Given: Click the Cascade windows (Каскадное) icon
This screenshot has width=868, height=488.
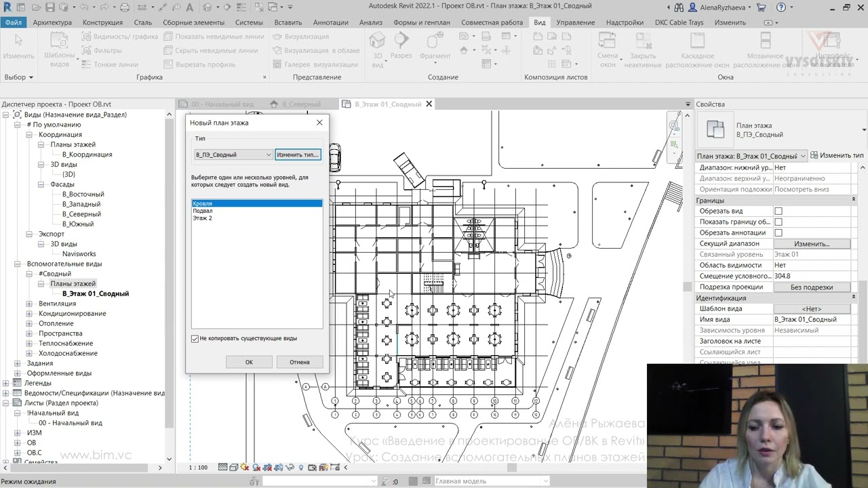Looking at the screenshot, I should tap(697, 41).
